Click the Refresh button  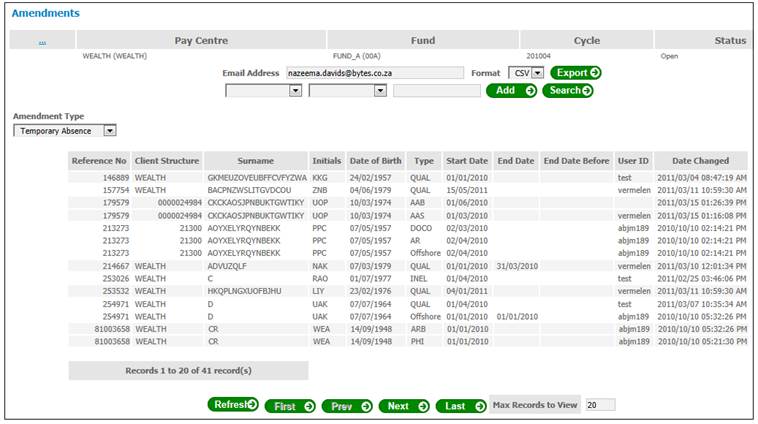coord(233,405)
